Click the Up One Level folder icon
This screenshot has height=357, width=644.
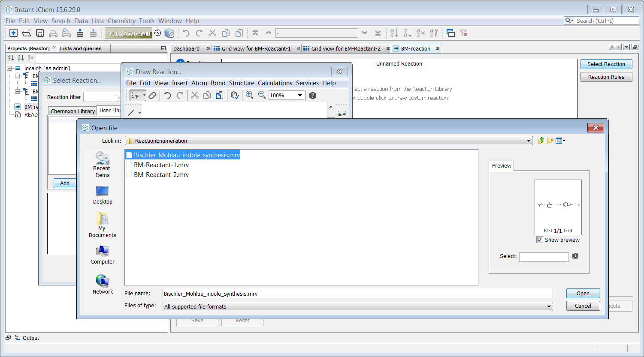[x=541, y=141]
